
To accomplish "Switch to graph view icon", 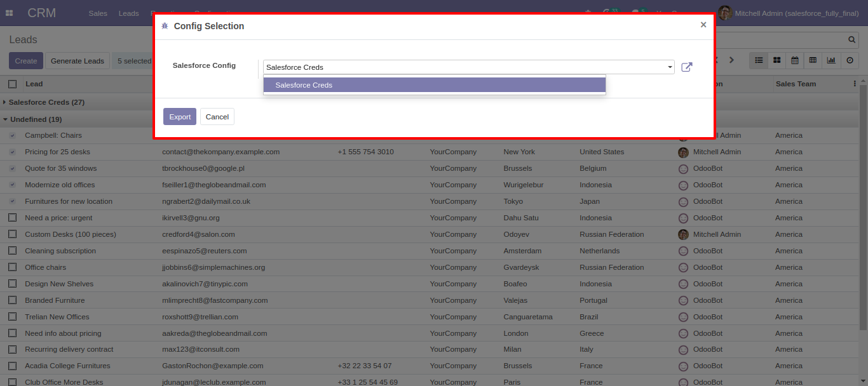I will (831, 60).
